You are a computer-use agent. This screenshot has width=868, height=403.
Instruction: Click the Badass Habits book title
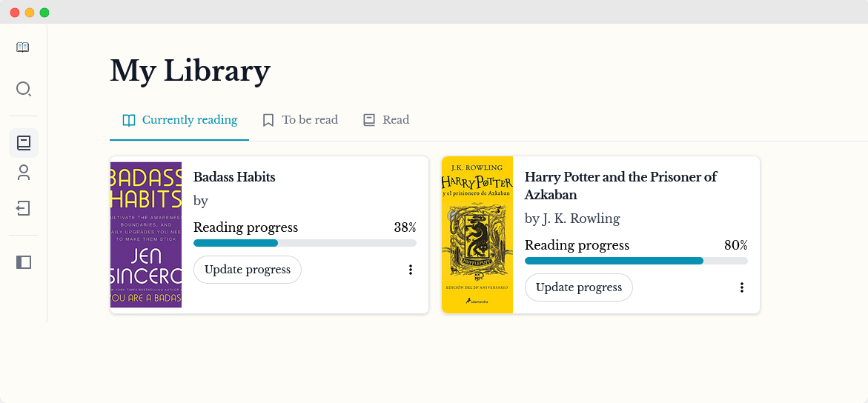point(234,177)
